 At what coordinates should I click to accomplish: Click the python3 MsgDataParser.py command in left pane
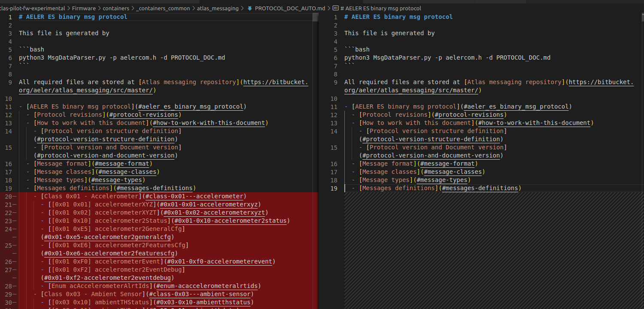(122, 58)
